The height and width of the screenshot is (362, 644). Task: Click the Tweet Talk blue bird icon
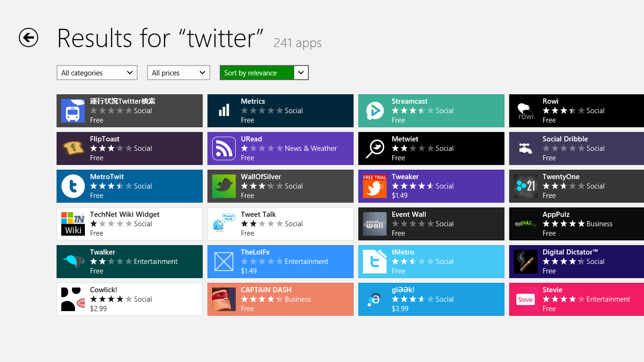pyautogui.click(x=224, y=224)
